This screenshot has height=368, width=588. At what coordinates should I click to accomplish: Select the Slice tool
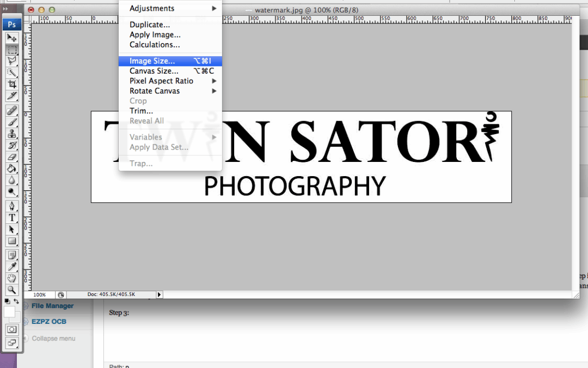[x=12, y=96]
